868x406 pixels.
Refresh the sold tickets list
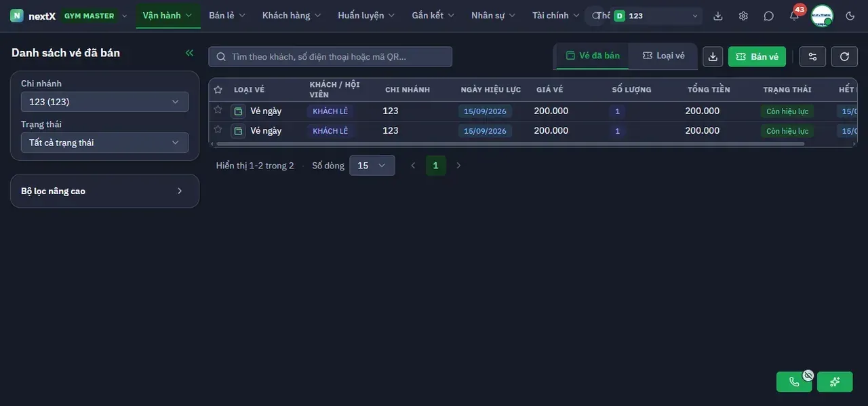[x=844, y=56]
